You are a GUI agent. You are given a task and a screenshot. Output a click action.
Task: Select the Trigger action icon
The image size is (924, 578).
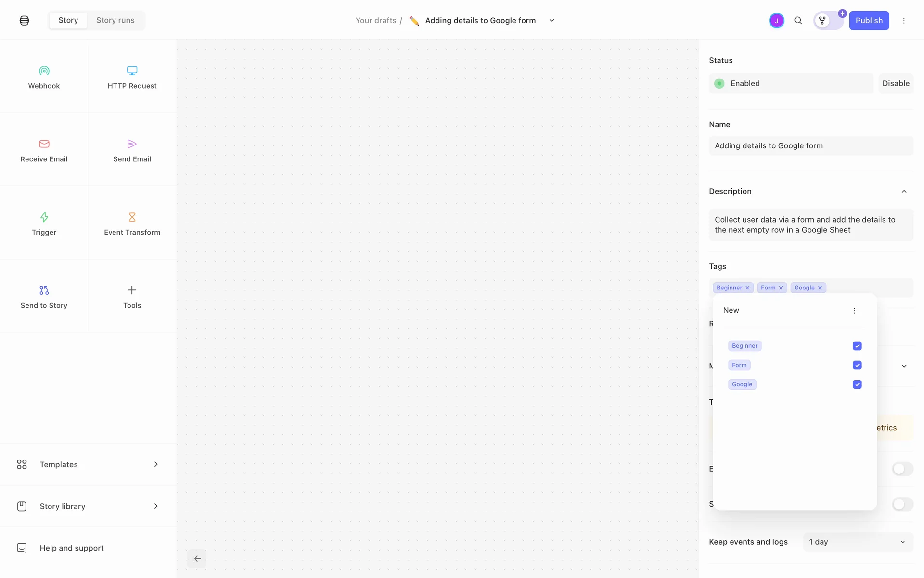click(x=44, y=217)
